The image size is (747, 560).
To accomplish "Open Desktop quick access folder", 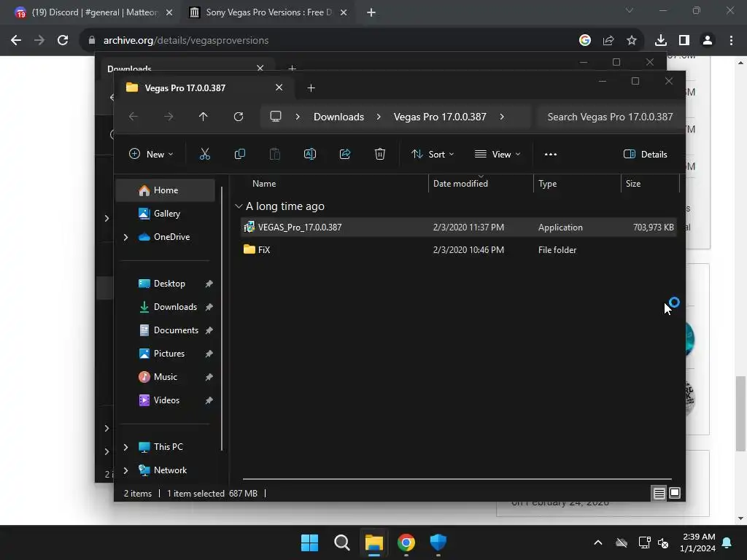I will (166, 284).
